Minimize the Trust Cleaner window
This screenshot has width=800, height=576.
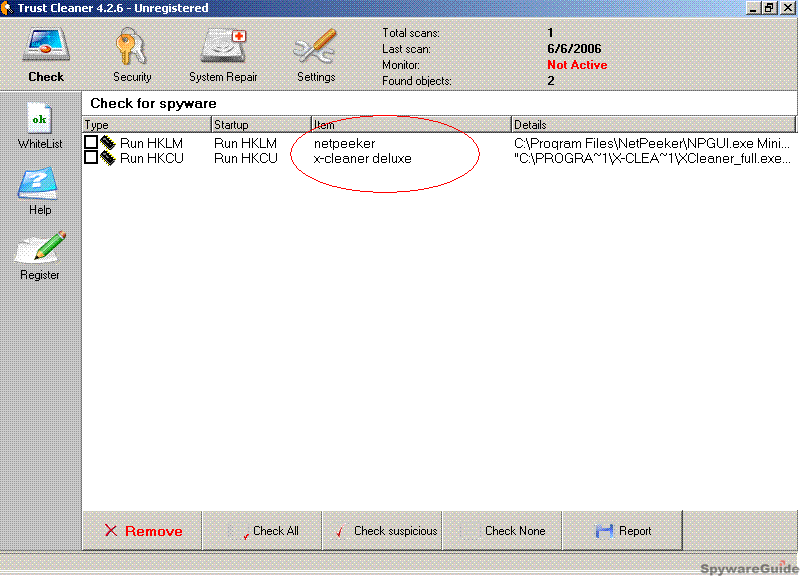754,8
